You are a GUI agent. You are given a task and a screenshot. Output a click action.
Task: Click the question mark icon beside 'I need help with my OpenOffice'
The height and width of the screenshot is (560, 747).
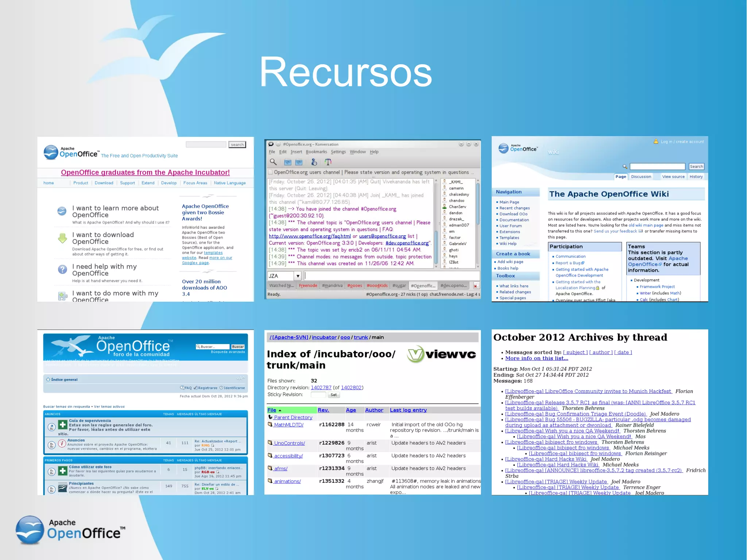coord(62,269)
